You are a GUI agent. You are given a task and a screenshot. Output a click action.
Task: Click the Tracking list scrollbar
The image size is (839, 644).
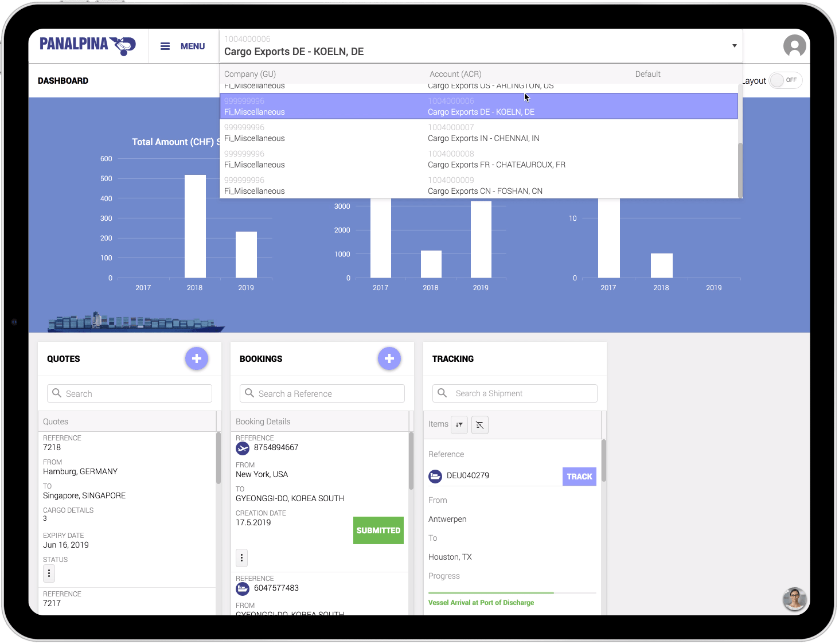(x=604, y=460)
